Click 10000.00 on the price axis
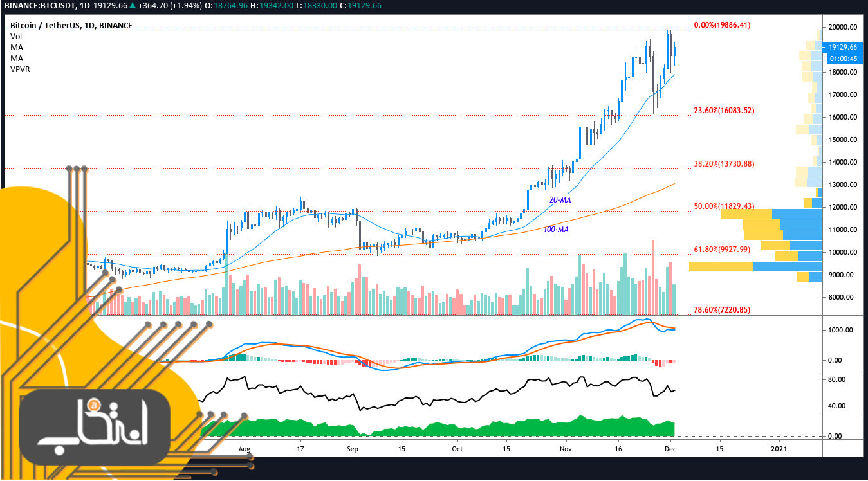The image size is (868, 481). click(x=843, y=252)
